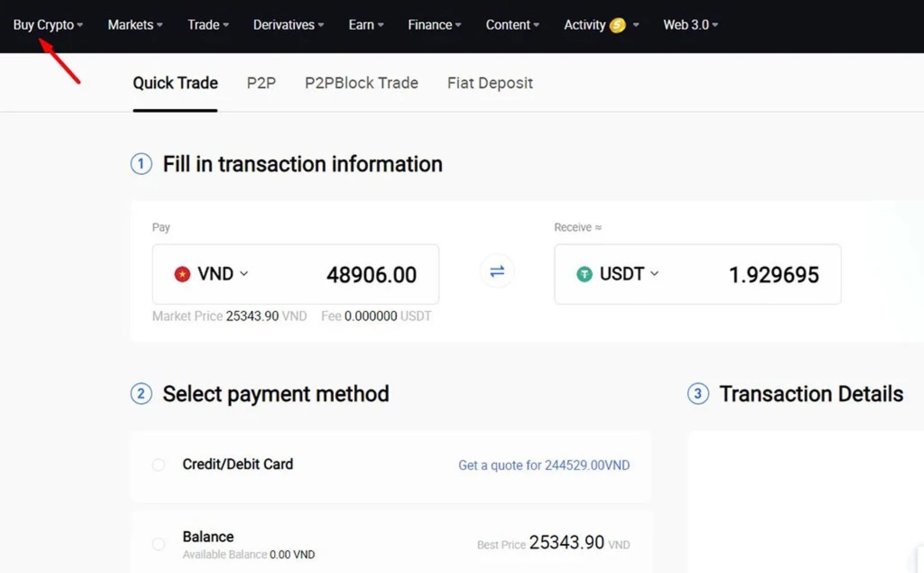Open the Finance menu
This screenshot has width=924, height=573.
(x=434, y=25)
